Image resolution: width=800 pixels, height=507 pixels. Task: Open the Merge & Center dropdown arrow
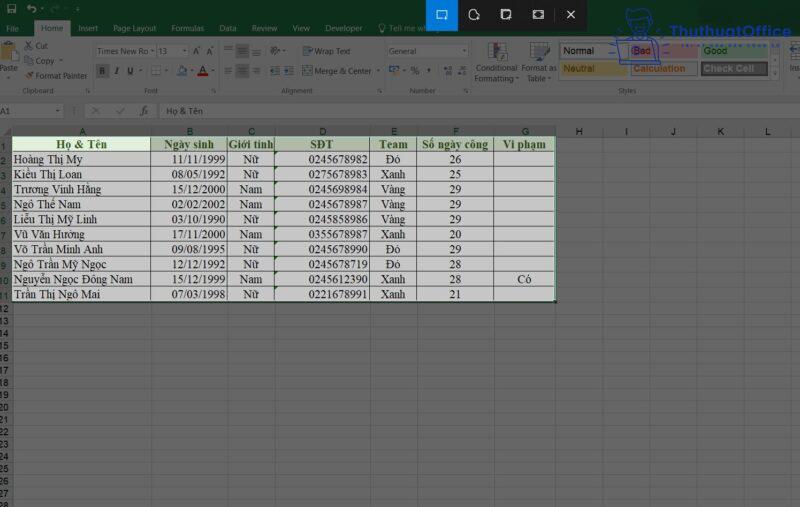378,71
